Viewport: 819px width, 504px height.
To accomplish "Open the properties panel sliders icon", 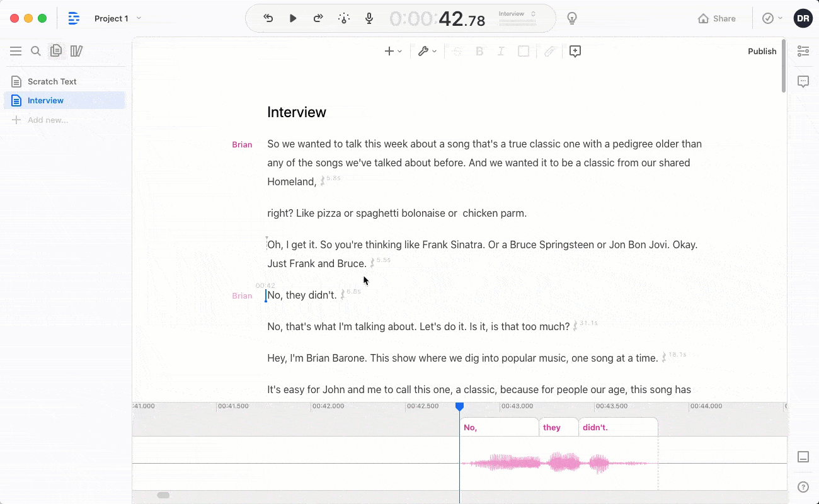I will [803, 51].
